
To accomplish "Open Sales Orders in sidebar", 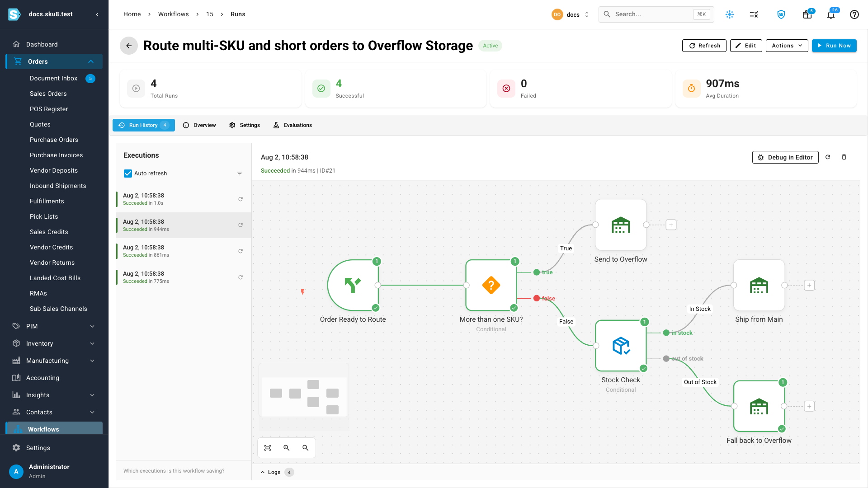I will coord(48,94).
